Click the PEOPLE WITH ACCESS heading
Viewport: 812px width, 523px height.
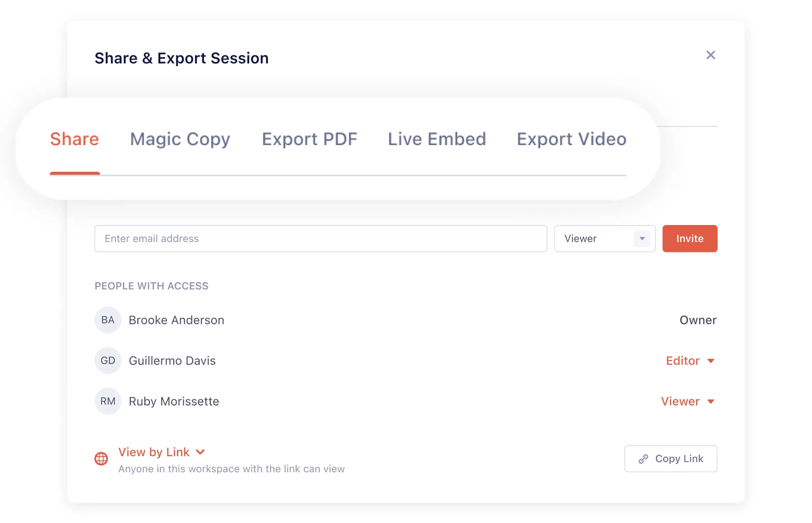tap(151, 286)
